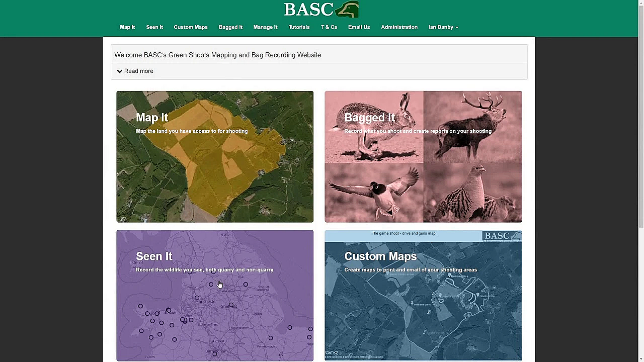Navigate to Manage It
The width and height of the screenshot is (644, 362).
(x=265, y=27)
